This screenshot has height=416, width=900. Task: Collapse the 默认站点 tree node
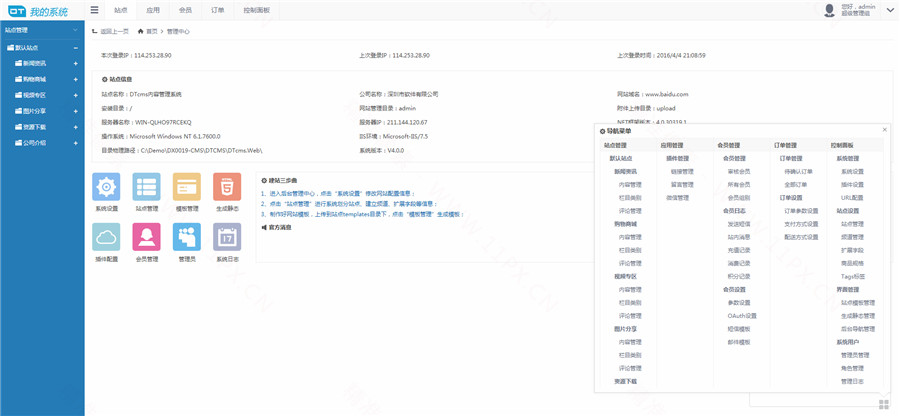75,47
